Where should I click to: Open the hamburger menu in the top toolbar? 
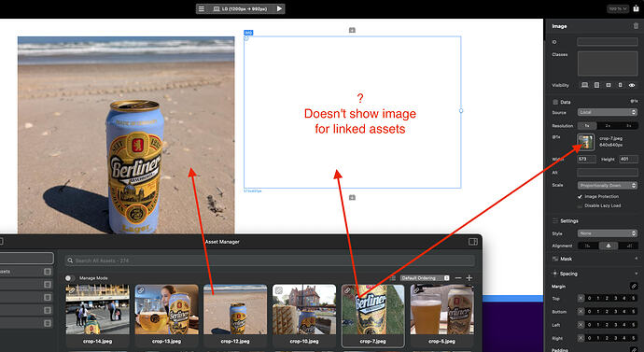pyautogui.click(x=202, y=8)
